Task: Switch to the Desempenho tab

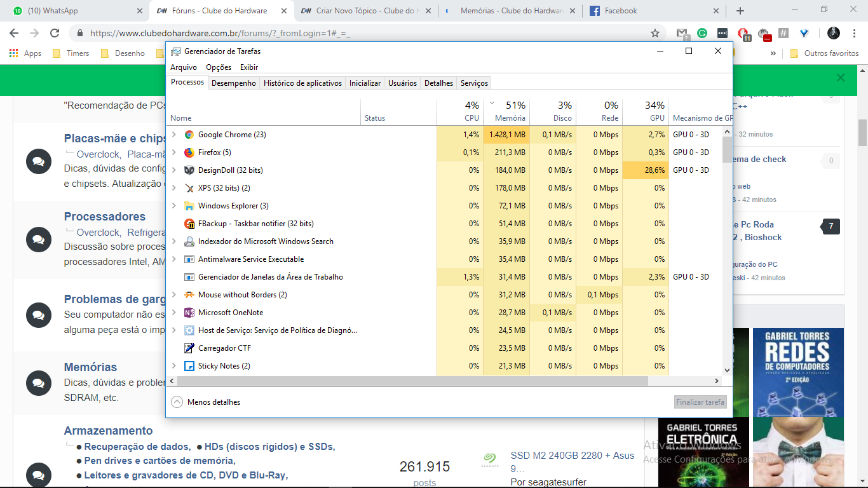Action: pyautogui.click(x=234, y=83)
